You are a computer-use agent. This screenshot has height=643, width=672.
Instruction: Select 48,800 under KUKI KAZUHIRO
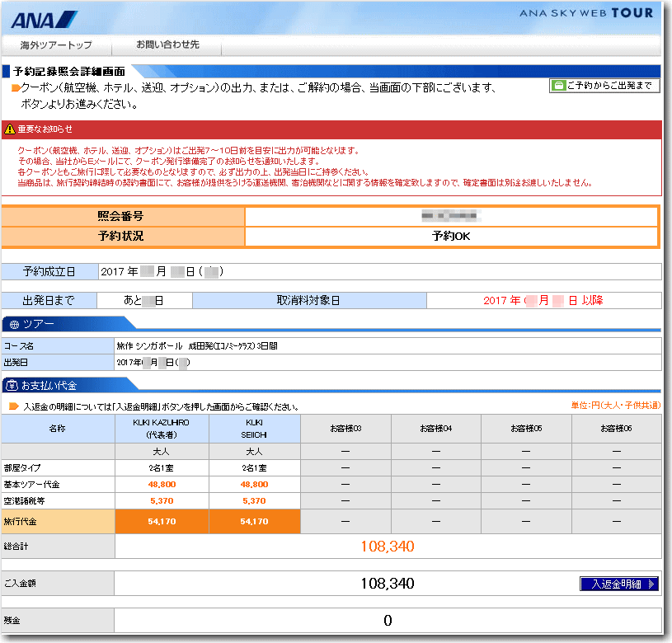point(162,485)
